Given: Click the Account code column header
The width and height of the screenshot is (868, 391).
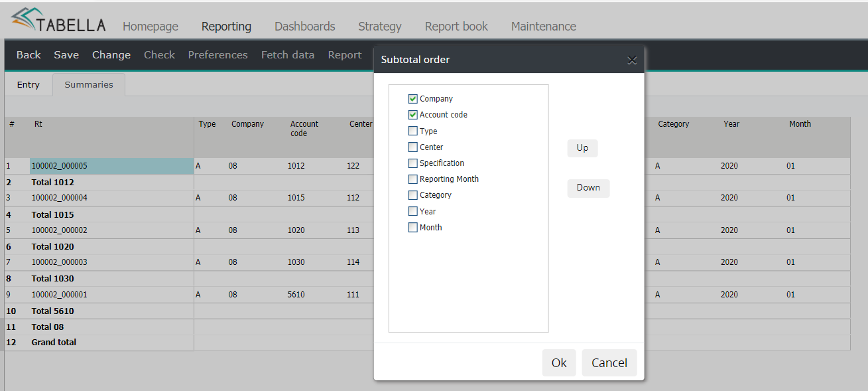Looking at the screenshot, I should point(304,129).
